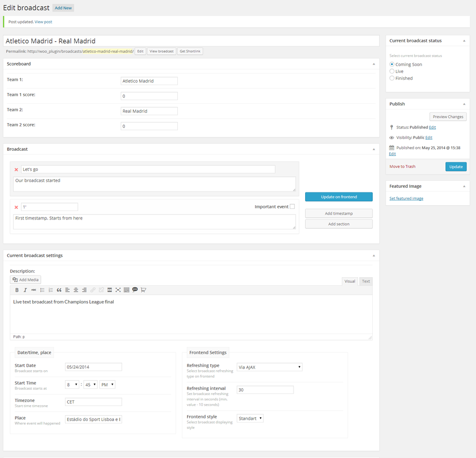The image size is (476, 458).
Task: Click the Timezone field
Action: [x=94, y=402]
